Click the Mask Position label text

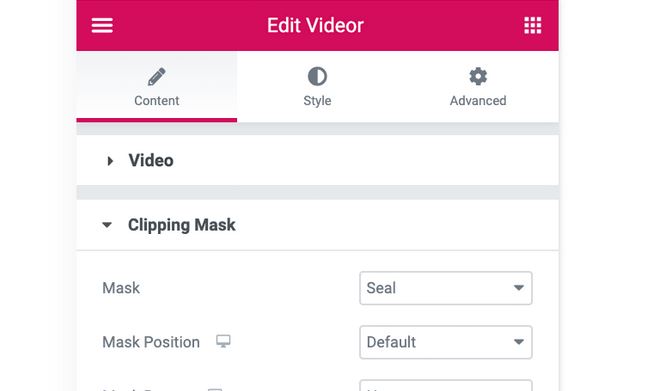[151, 342]
